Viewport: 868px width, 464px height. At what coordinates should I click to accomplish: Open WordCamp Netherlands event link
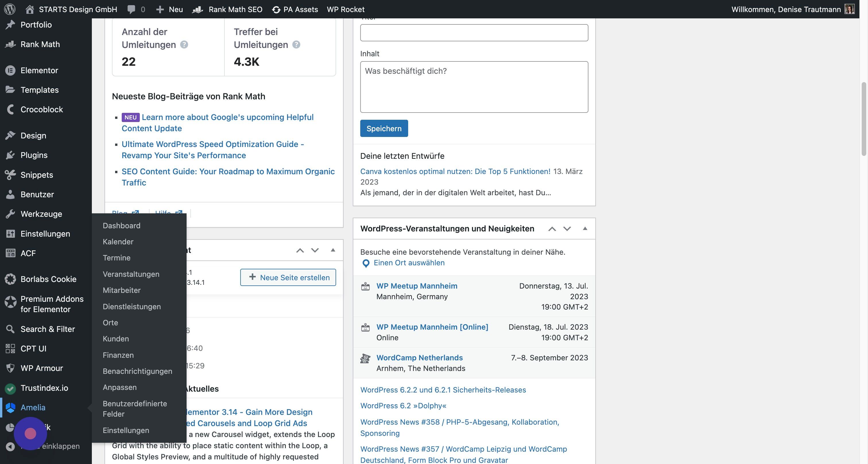point(420,357)
